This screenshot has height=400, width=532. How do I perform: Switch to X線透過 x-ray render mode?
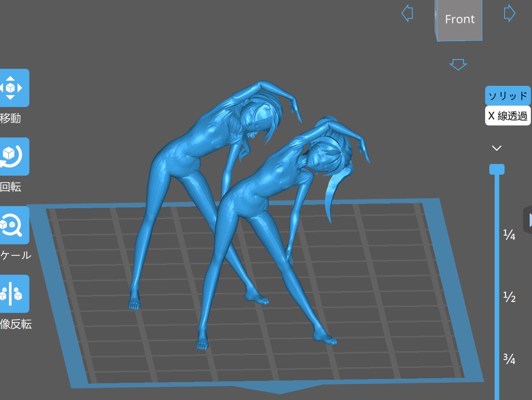click(x=508, y=116)
